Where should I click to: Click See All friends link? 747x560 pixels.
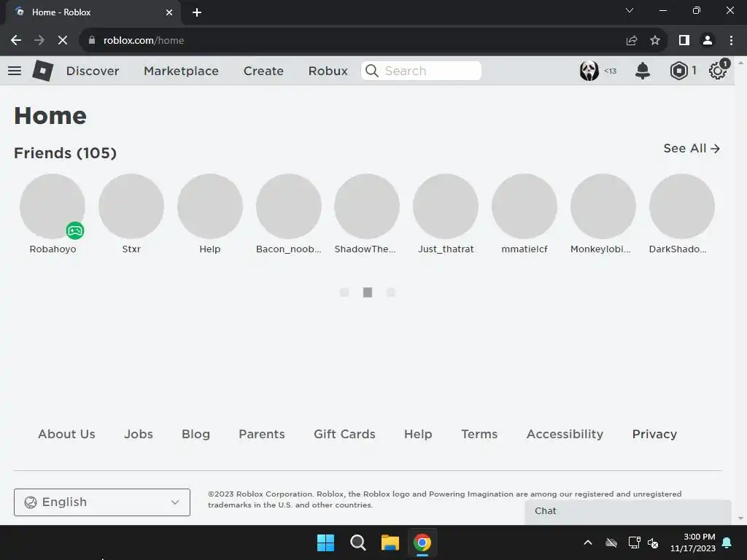point(692,149)
